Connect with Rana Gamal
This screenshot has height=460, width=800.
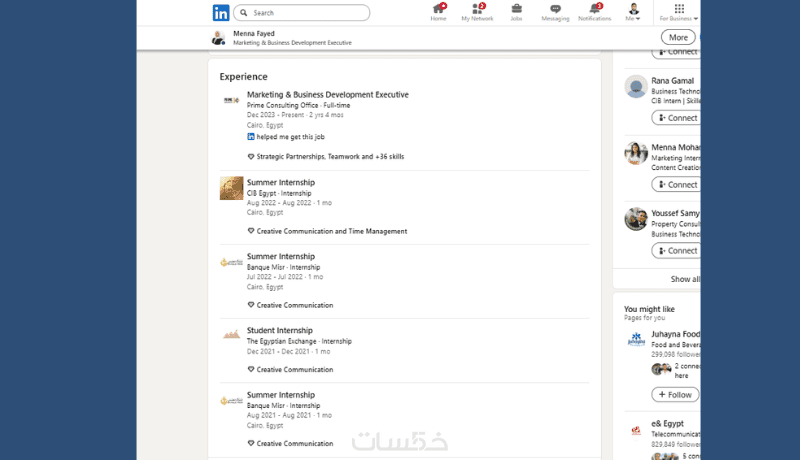pyautogui.click(x=677, y=118)
